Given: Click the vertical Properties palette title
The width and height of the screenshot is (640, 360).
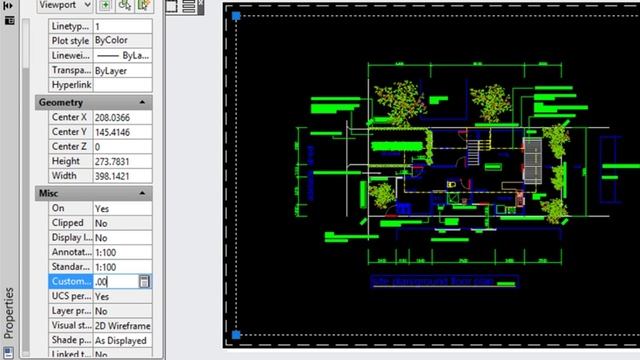Looking at the screenshot, I should point(9,313).
